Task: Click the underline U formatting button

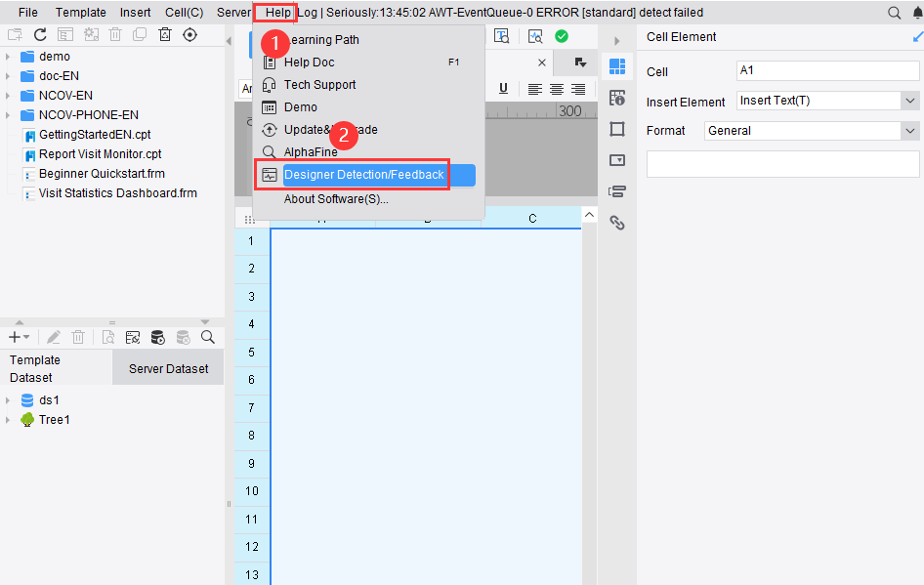Action: [503, 88]
